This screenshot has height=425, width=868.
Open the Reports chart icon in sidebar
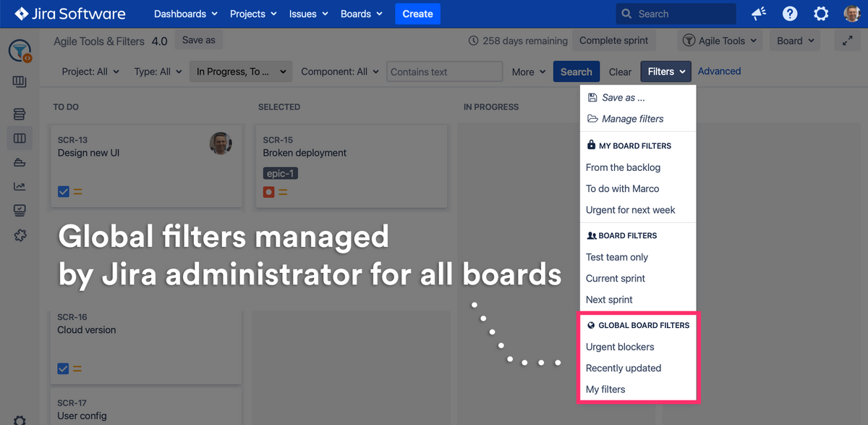[x=20, y=186]
